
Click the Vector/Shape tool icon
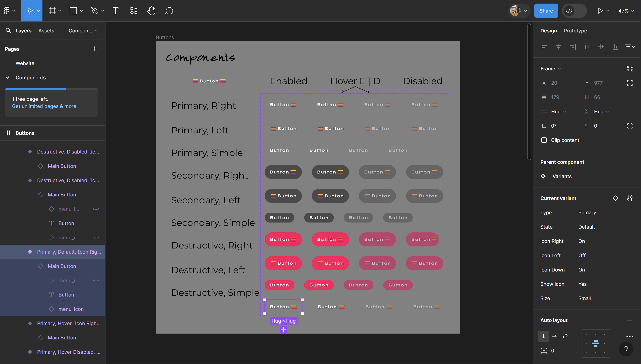(x=94, y=10)
